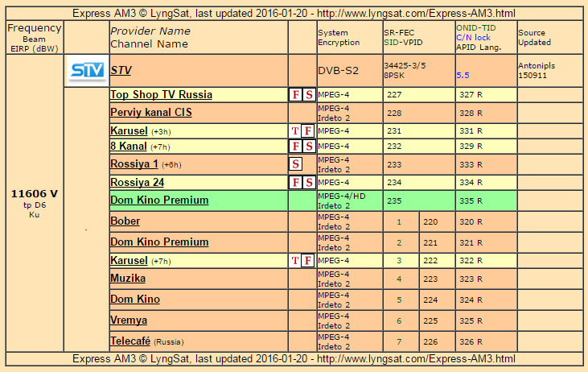The width and height of the screenshot is (588, 372).
Task: Click the 'Provider Name' header text
Action: click(x=150, y=31)
